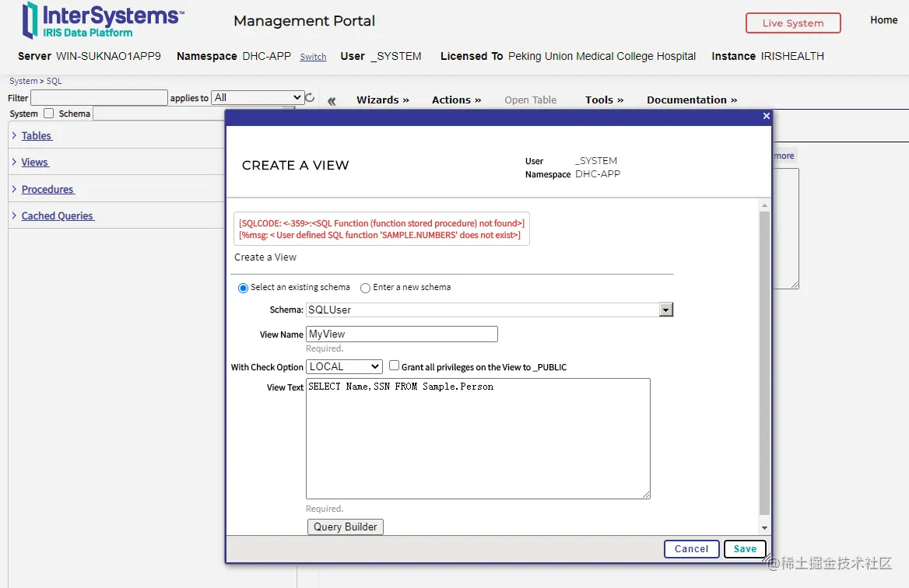Click the Live System button
The height and width of the screenshot is (588, 909).
793,23
